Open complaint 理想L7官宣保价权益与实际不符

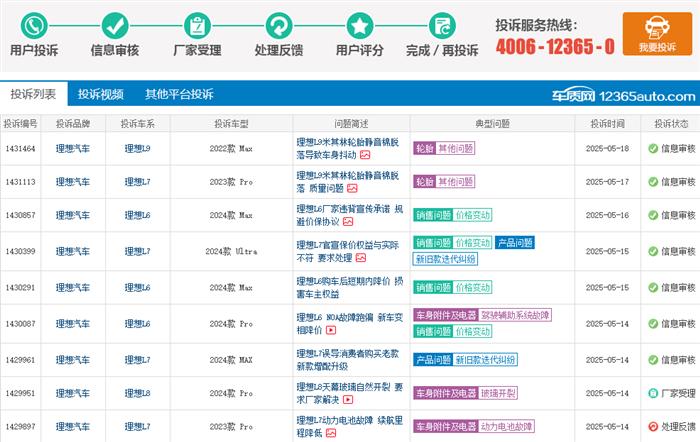coord(348,251)
